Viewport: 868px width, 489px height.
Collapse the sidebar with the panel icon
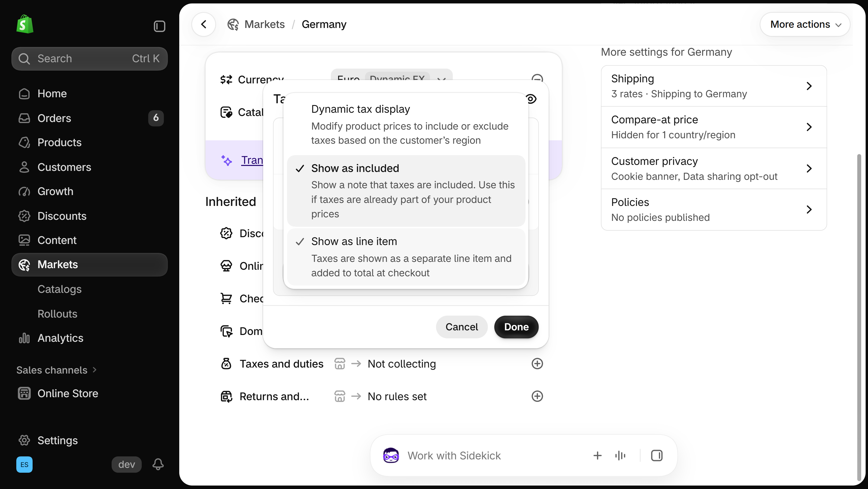point(159,26)
